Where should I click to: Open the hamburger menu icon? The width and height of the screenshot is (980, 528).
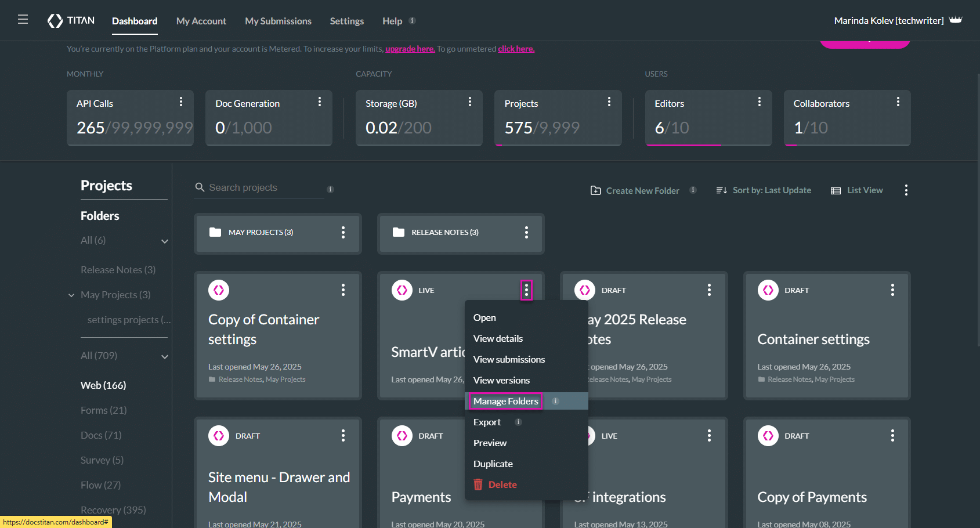pyautogui.click(x=23, y=20)
